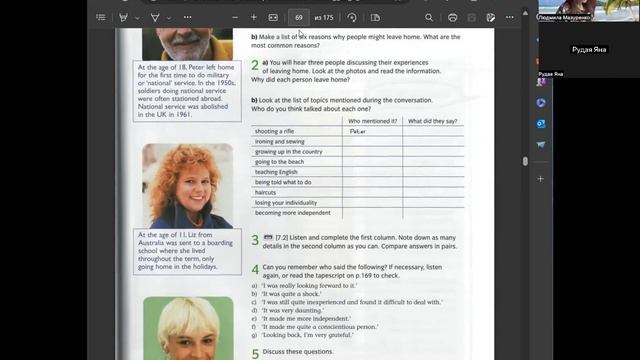Click table row 'becoming more independent'
This screenshot has width=640, height=360.
(x=357, y=213)
